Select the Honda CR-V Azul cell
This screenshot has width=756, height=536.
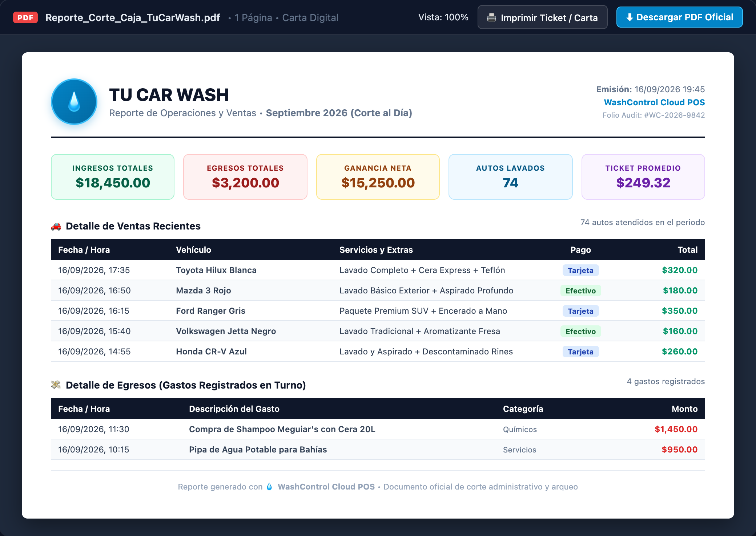coord(211,352)
